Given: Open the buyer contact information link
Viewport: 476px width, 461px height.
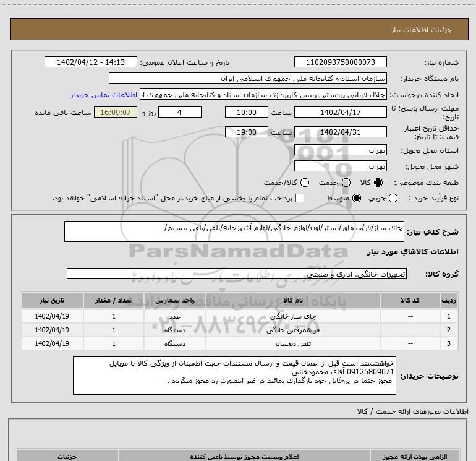Looking at the screenshot, I should (x=104, y=95).
